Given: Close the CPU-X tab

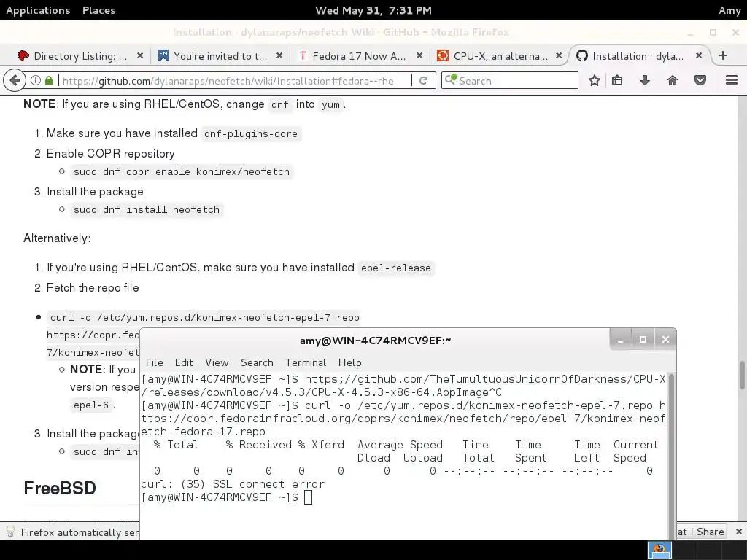Looking at the screenshot, I should click(x=559, y=55).
